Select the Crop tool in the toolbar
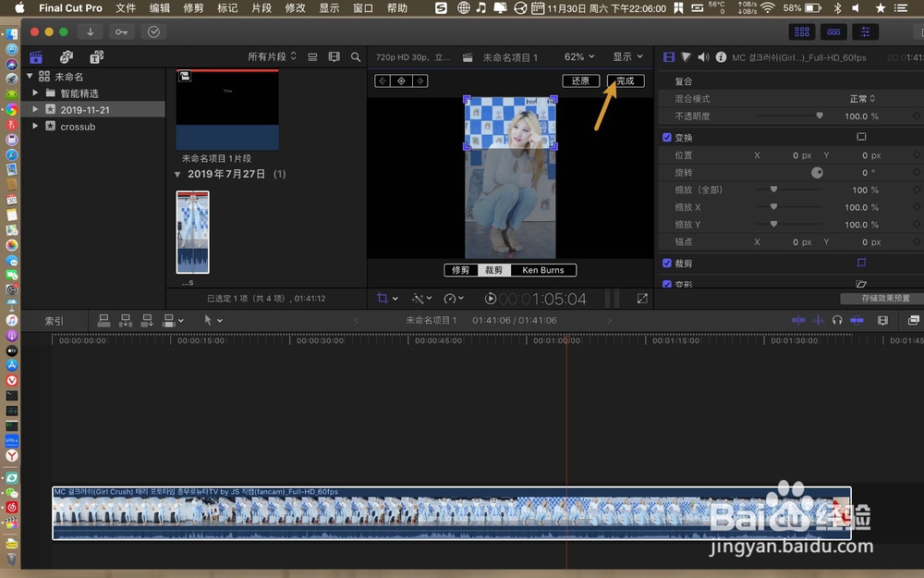This screenshot has width=924, height=578. click(x=383, y=298)
